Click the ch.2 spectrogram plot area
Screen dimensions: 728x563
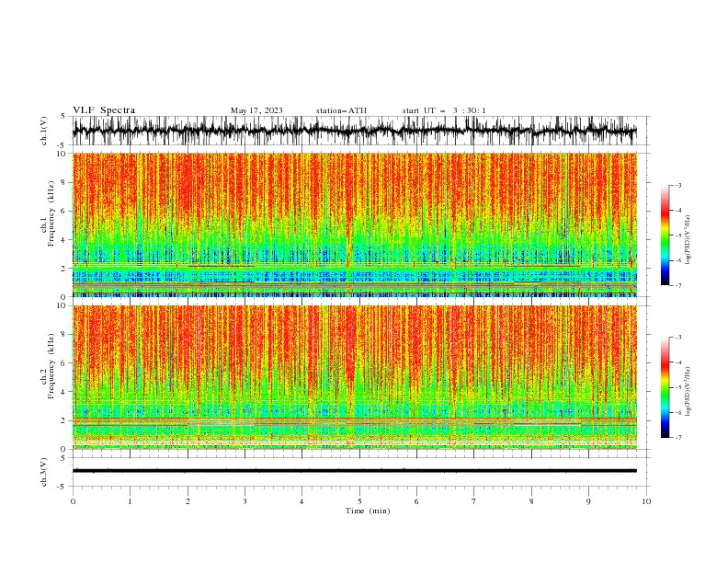[x=355, y=377]
